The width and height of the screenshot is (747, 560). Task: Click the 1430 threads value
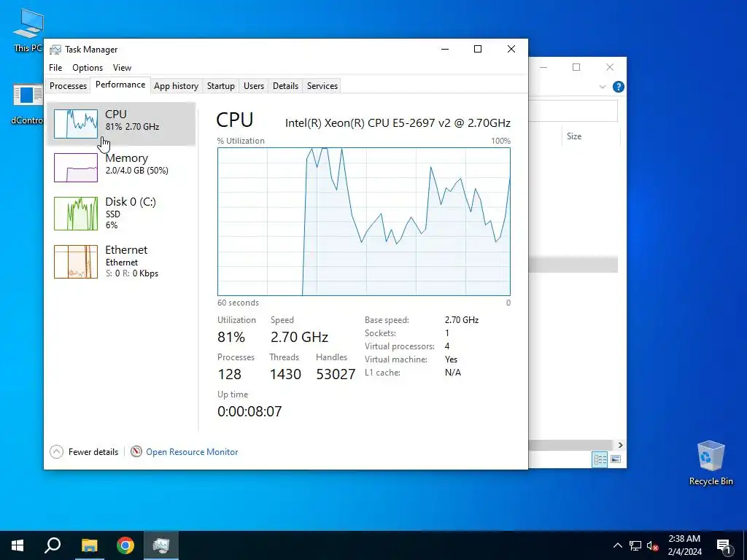(285, 374)
